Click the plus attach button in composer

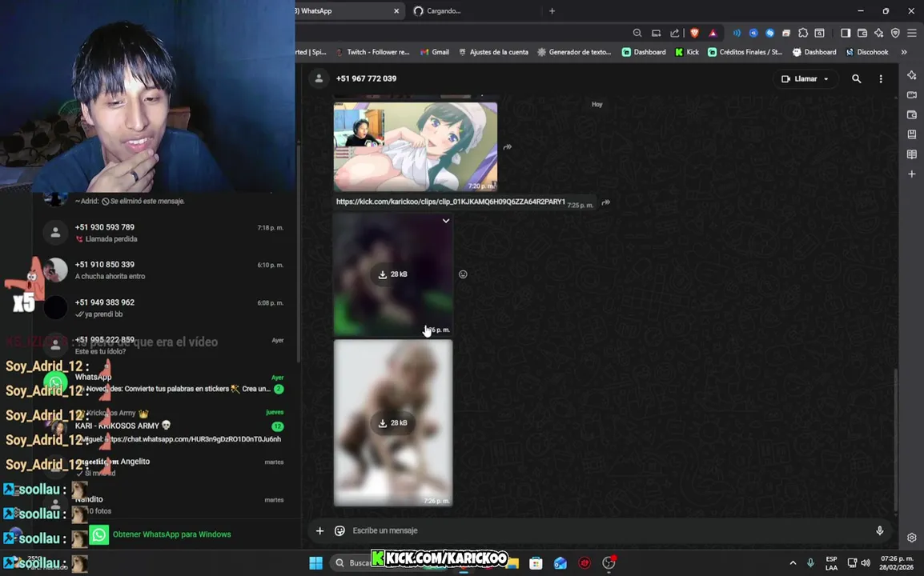click(x=319, y=530)
